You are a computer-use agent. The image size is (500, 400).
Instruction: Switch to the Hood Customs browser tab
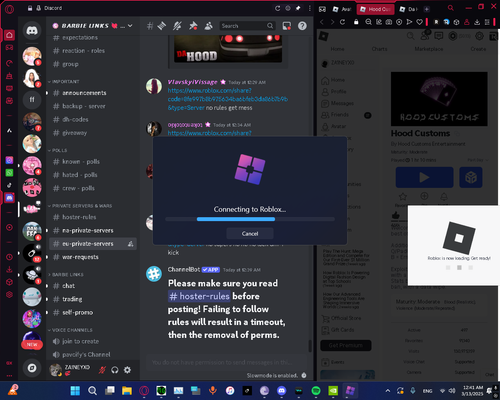[x=375, y=9]
